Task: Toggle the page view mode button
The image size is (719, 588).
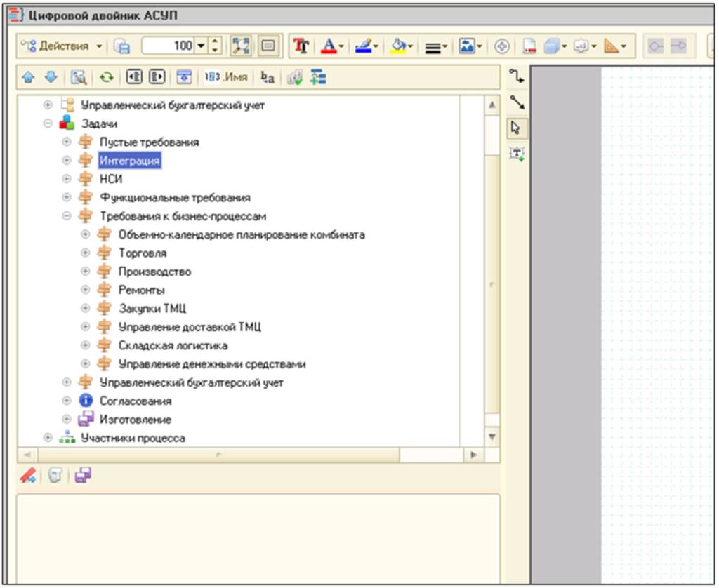Action: [x=268, y=46]
